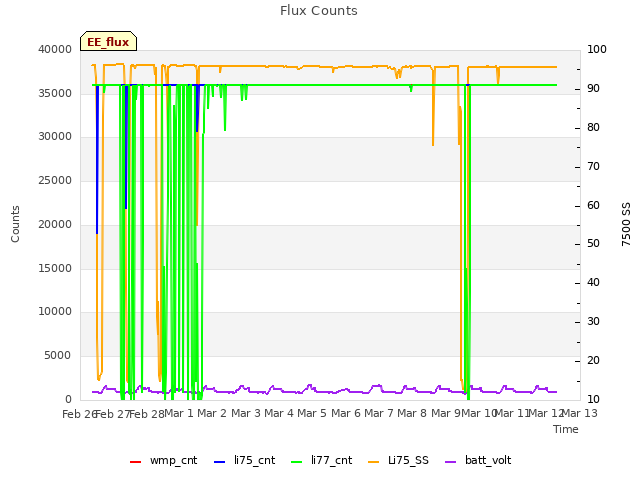Toggle the li77_cnt legend label

pyautogui.click(x=331, y=461)
